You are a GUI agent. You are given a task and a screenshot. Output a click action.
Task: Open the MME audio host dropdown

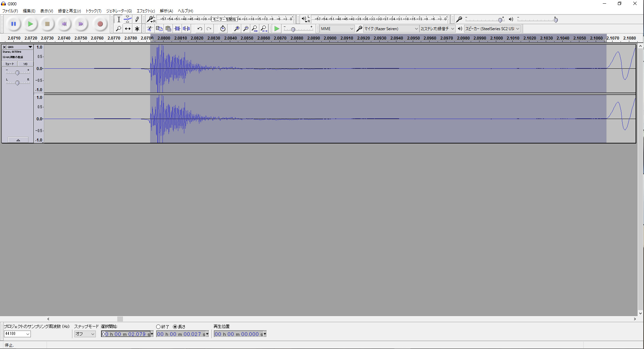[337, 29]
